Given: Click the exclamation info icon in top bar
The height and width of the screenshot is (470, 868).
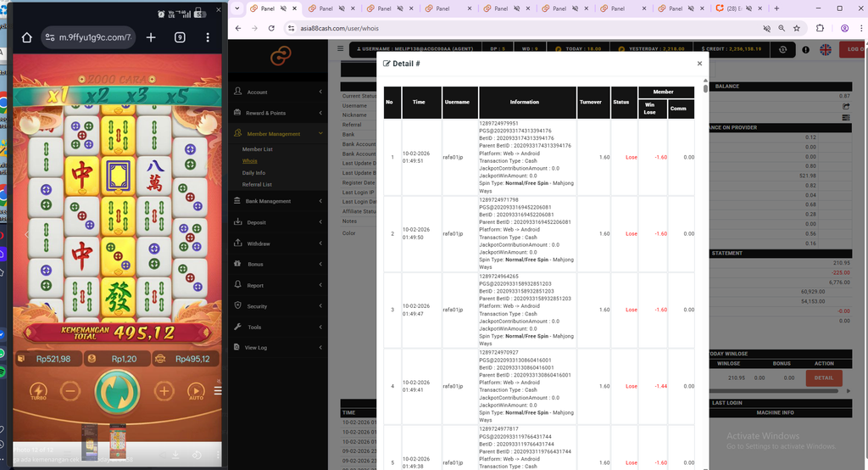Looking at the screenshot, I should click(805, 49).
